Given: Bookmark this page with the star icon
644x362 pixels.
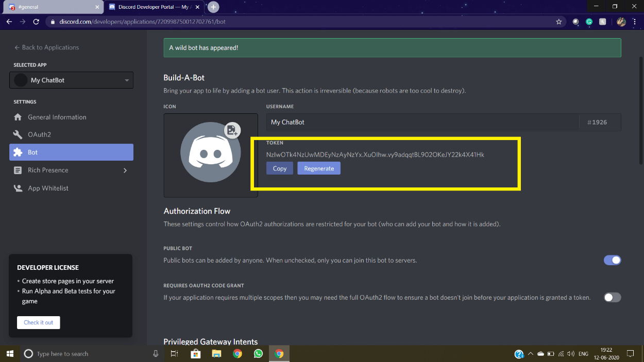Looking at the screenshot, I should (558, 22).
